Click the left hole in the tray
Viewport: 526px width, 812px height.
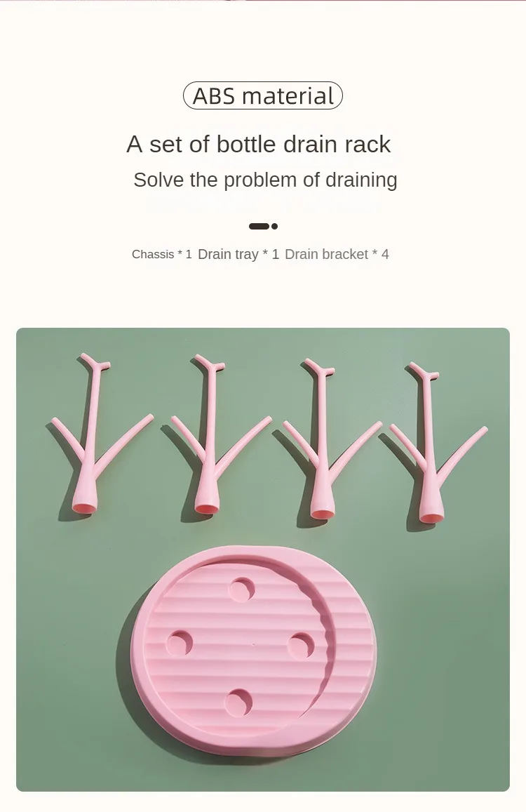pos(179,644)
